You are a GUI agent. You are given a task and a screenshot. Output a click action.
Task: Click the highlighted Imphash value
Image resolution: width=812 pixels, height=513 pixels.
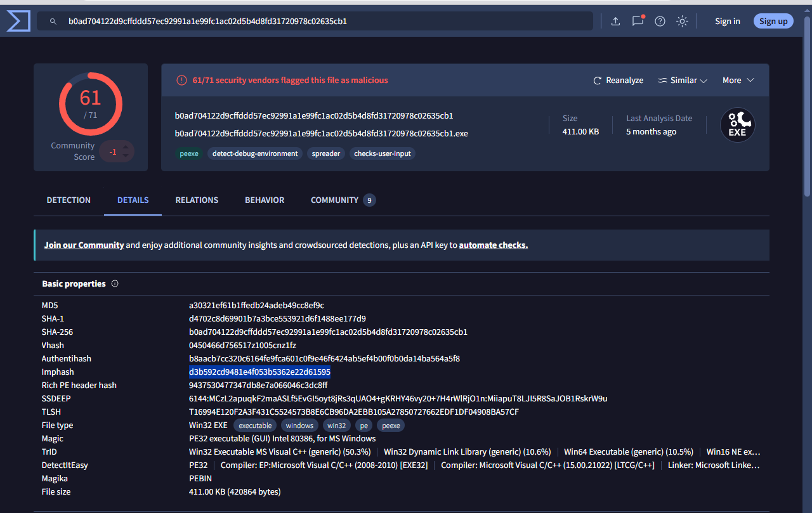click(x=259, y=372)
